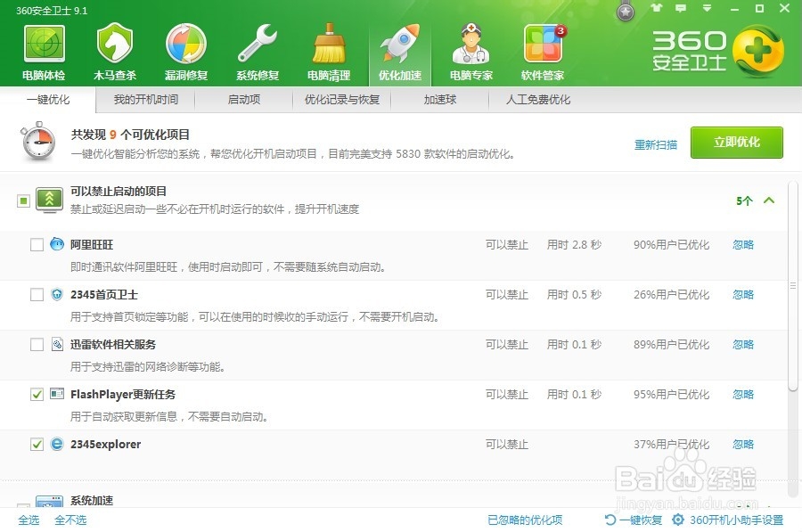The image size is (802, 532).
Task: Select the FlashPlayer更新任务 title text
Action: click(123, 395)
